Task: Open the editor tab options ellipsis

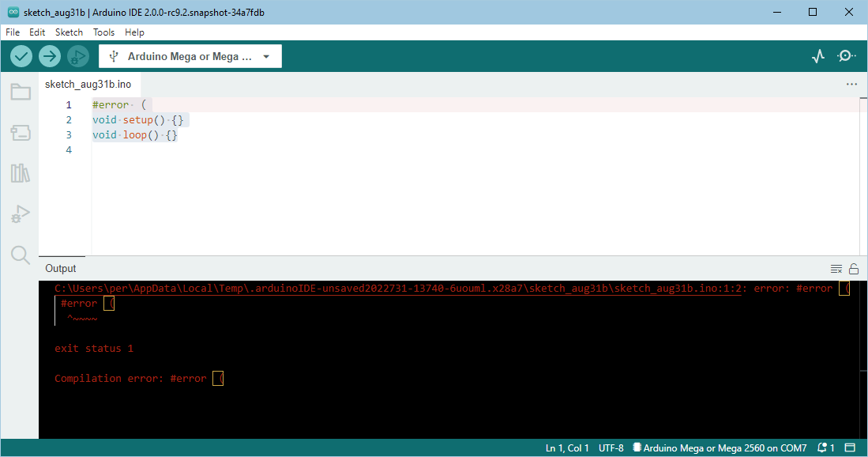Action: point(851,84)
